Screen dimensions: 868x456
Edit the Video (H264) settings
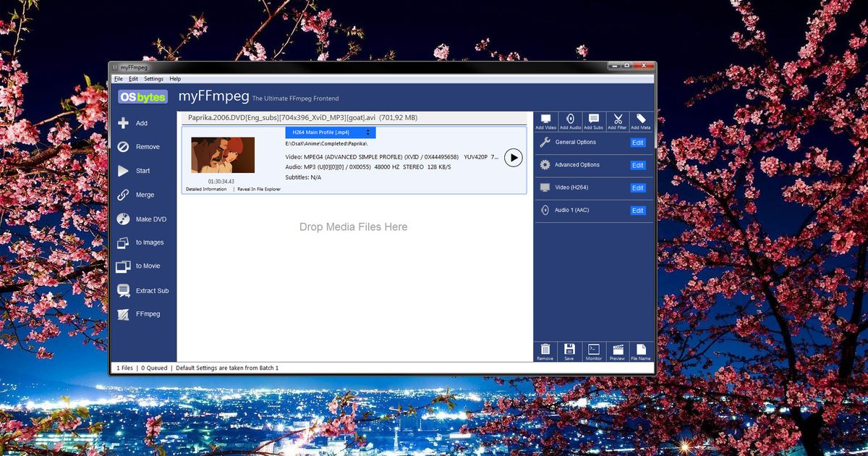637,187
